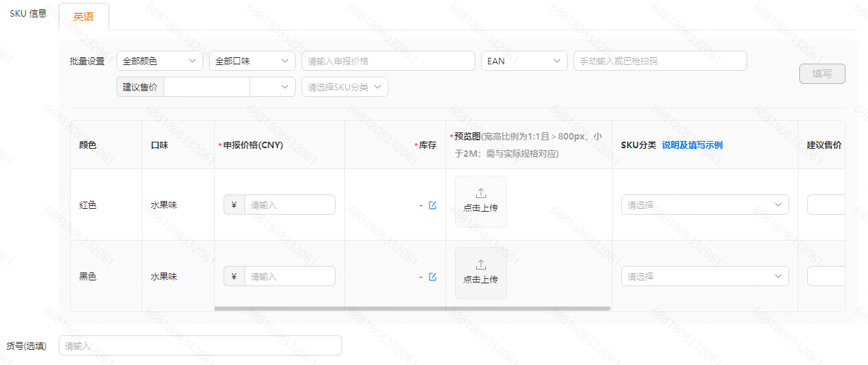This screenshot has height=365, width=868.
Task: Open the 全部颜色 dropdown
Action: pos(159,61)
